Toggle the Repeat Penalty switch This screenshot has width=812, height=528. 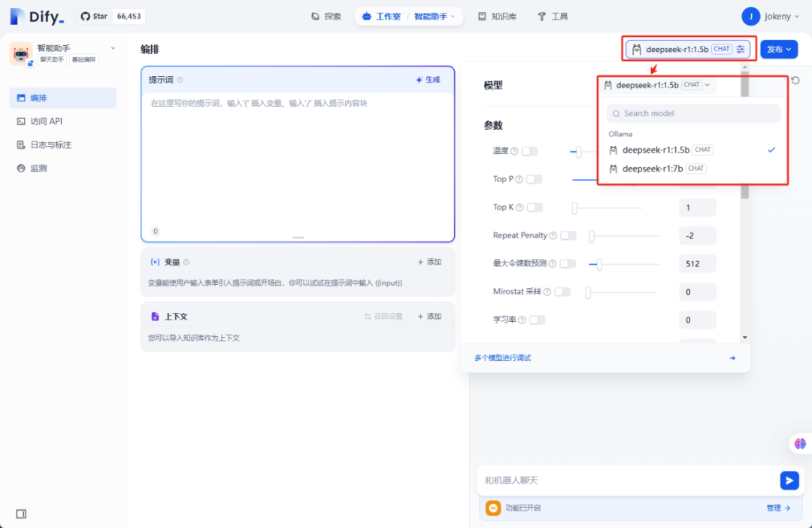568,235
